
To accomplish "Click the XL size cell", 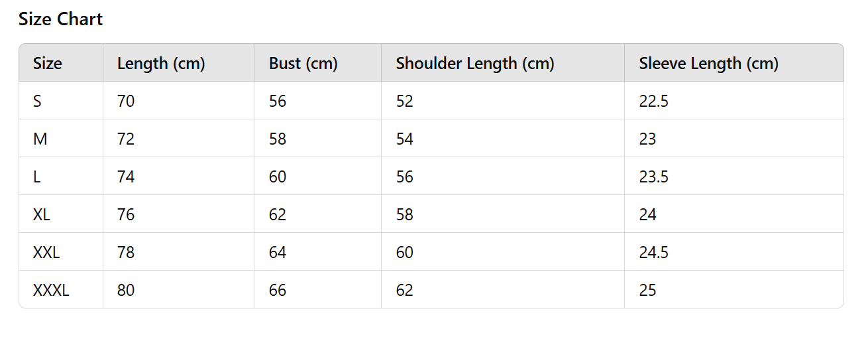I will pyautogui.click(x=42, y=215).
